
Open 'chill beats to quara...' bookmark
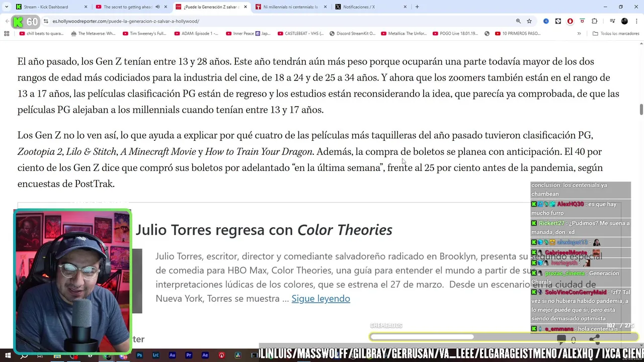coord(41,34)
